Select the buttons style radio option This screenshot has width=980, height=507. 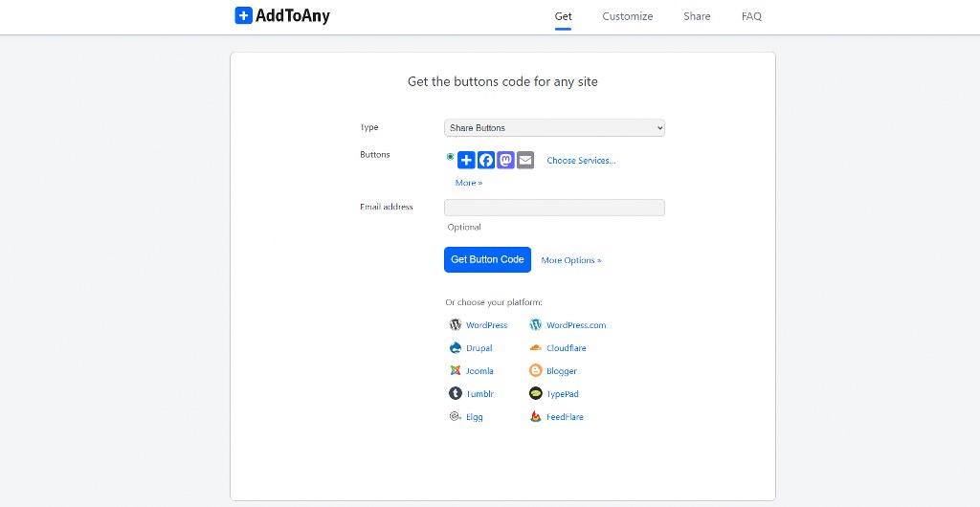tap(450, 157)
